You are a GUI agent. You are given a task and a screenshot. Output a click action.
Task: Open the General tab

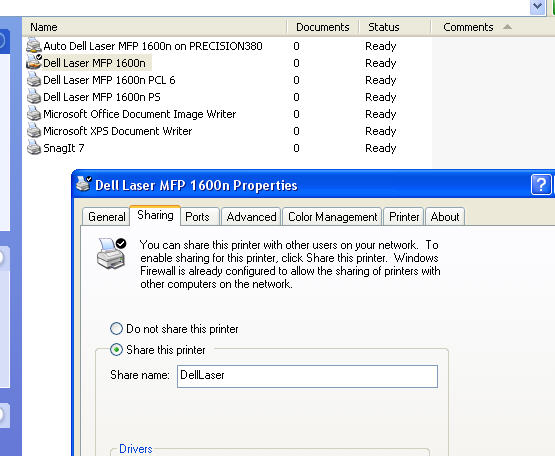click(x=107, y=217)
